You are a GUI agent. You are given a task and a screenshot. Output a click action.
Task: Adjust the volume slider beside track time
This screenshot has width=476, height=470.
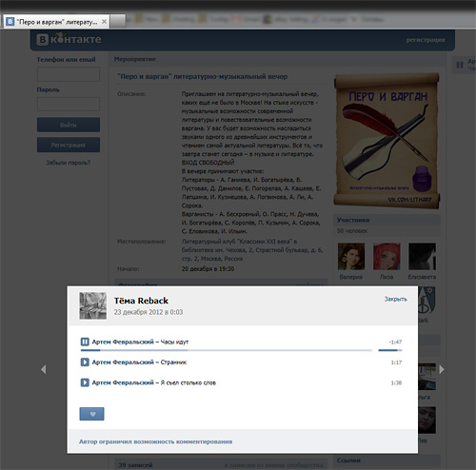click(x=390, y=350)
